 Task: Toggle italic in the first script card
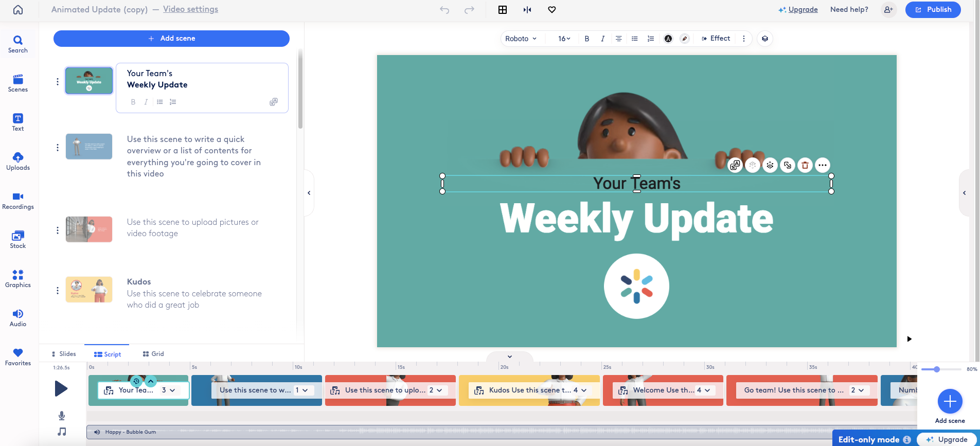[146, 102]
